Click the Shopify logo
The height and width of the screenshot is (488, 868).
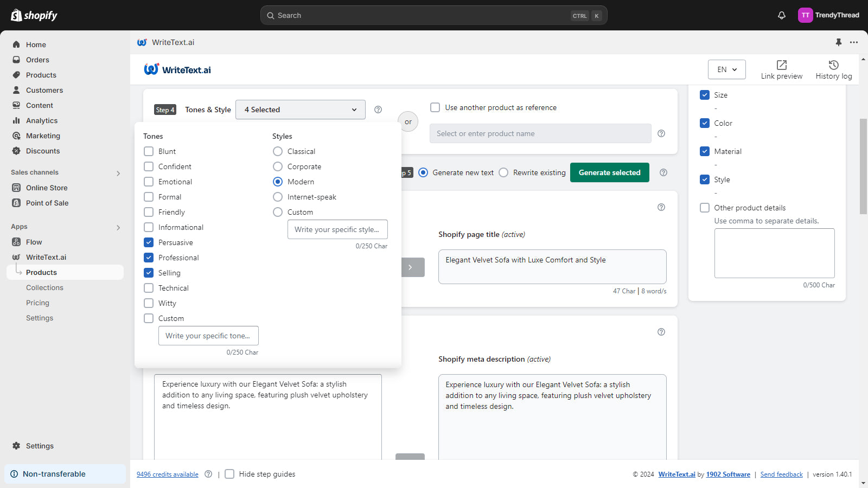click(34, 15)
